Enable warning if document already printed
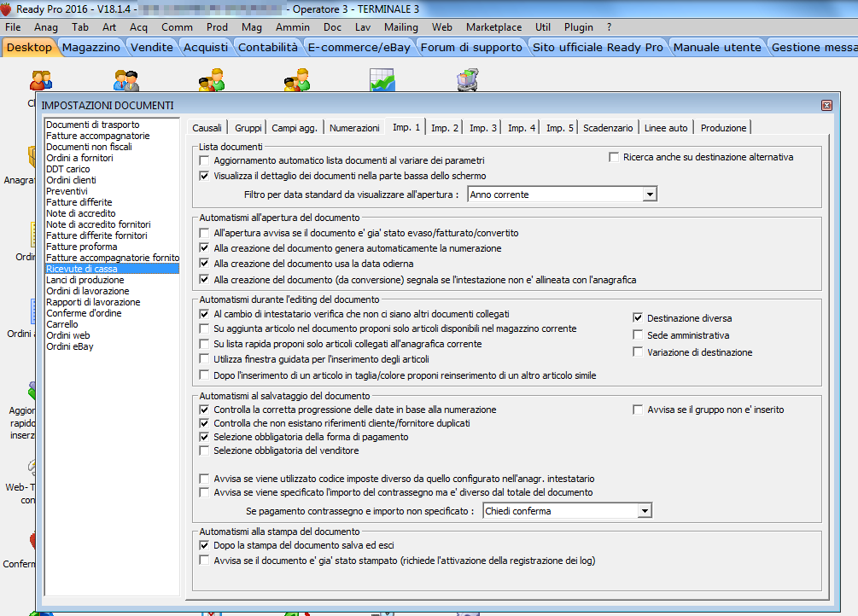The height and width of the screenshot is (616, 858). tap(204, 561)
